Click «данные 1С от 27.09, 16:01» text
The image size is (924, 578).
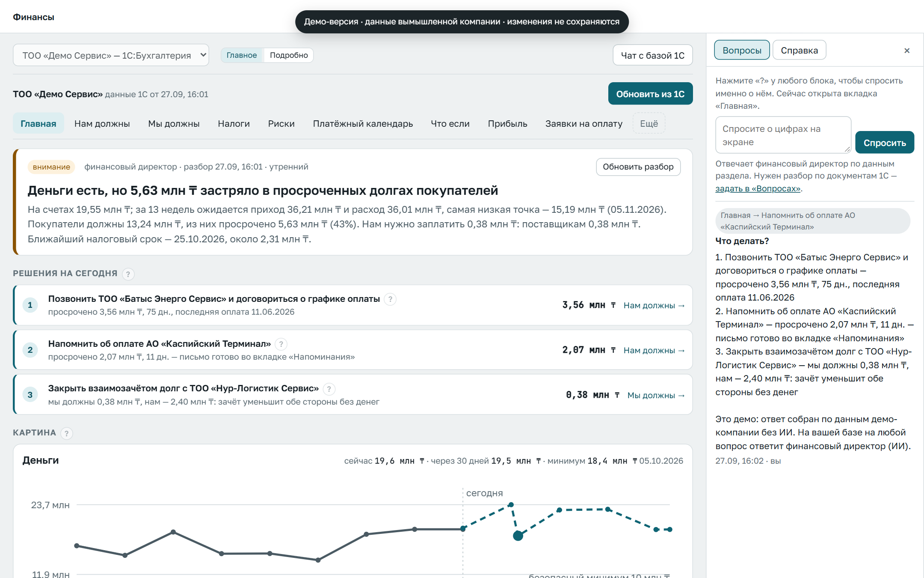(157, 94)
